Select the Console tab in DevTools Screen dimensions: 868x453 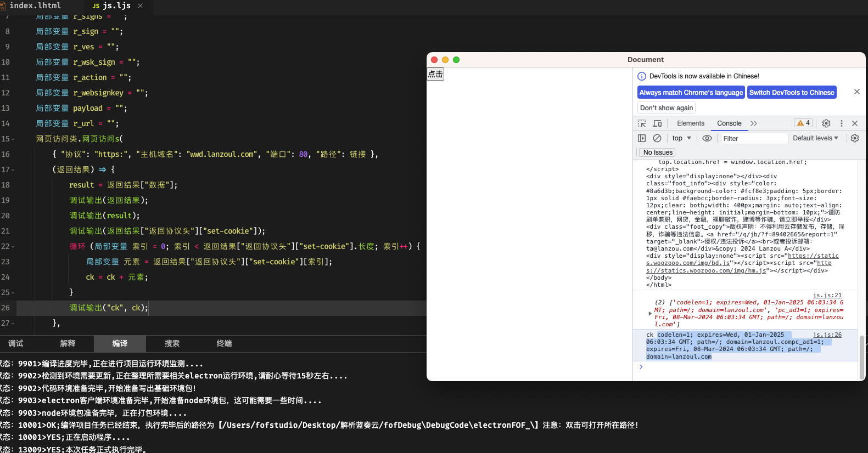click(729, 123)
